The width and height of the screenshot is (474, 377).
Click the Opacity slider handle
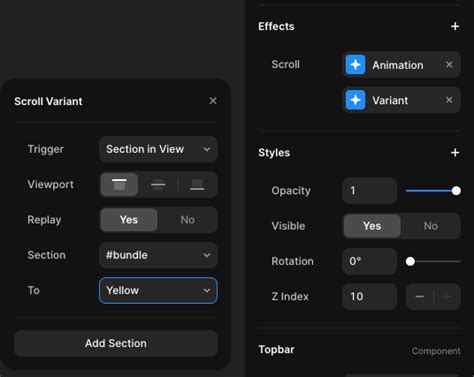(x=456, y=191)
